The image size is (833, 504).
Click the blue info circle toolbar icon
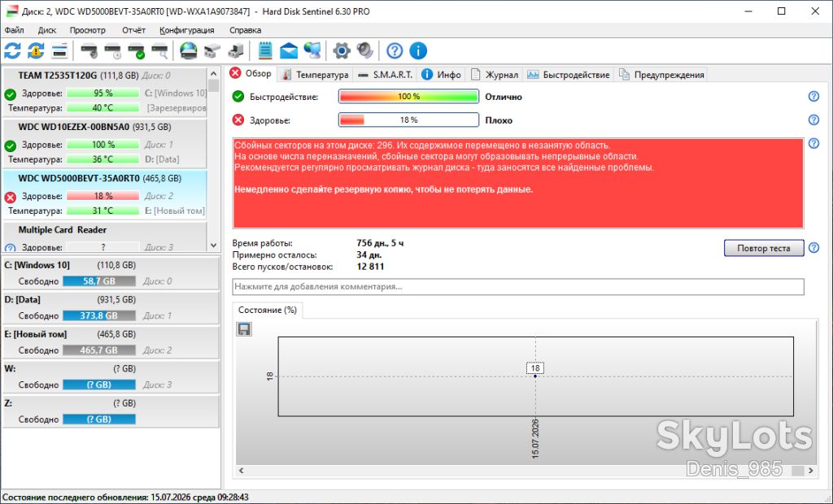(418, 51)
